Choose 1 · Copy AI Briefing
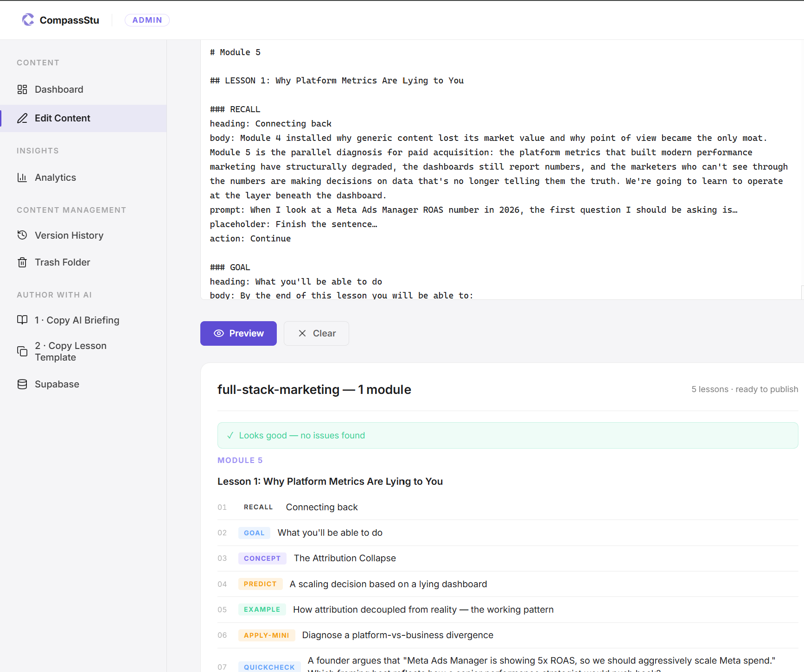This screenshot has width=804, height=672. (83, 320)
